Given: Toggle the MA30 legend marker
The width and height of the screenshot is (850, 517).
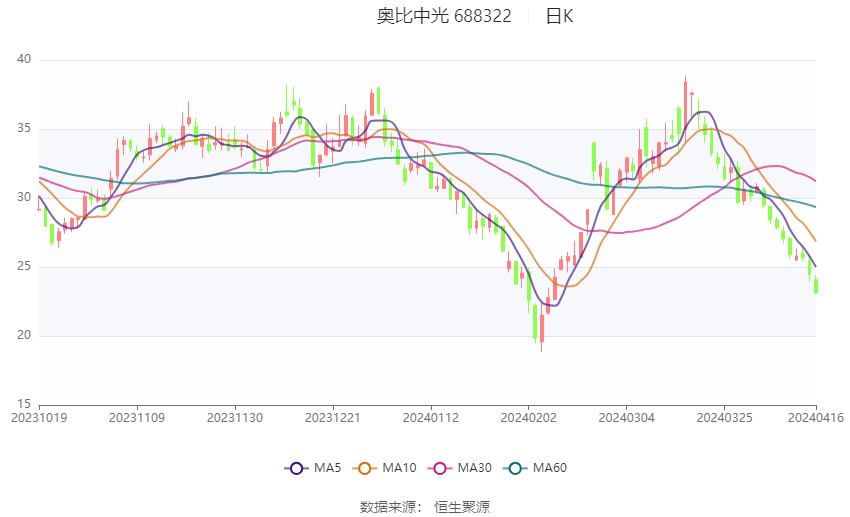Looking at the screenshot, I should [x=440, y=468].
